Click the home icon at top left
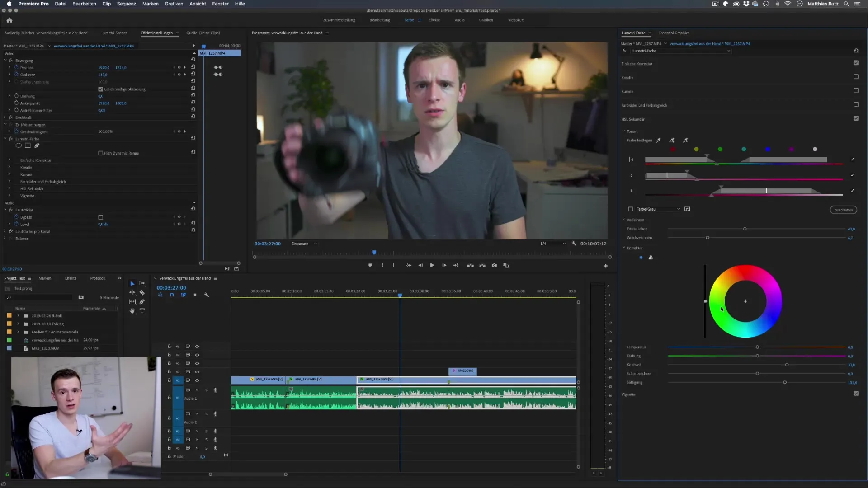This screenshot has width=868, height=488. pos(9,20)
